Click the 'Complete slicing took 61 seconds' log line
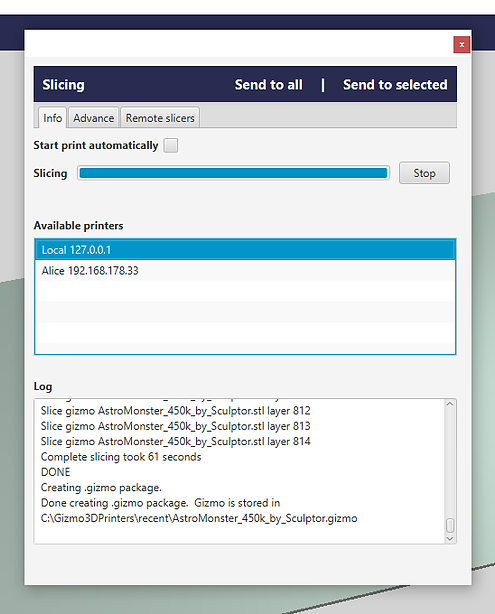This screenshot has height=614, width=495. (x=121, y=457)
